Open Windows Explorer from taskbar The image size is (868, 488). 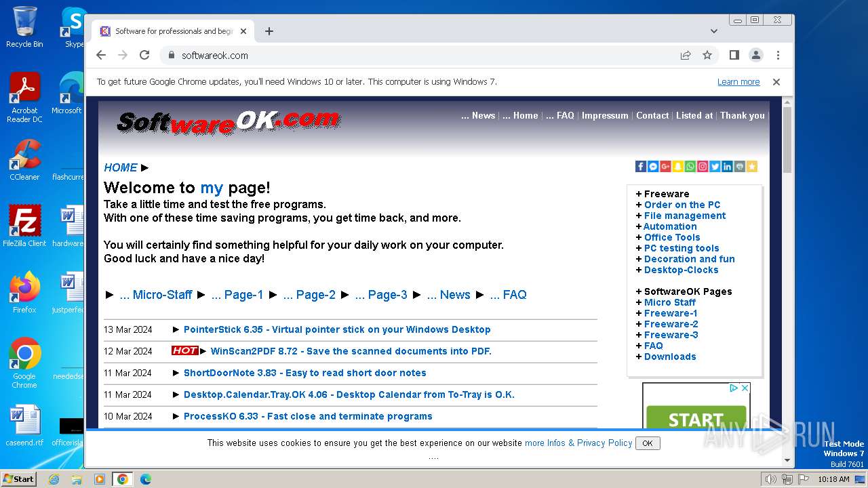tap(77, 479)
